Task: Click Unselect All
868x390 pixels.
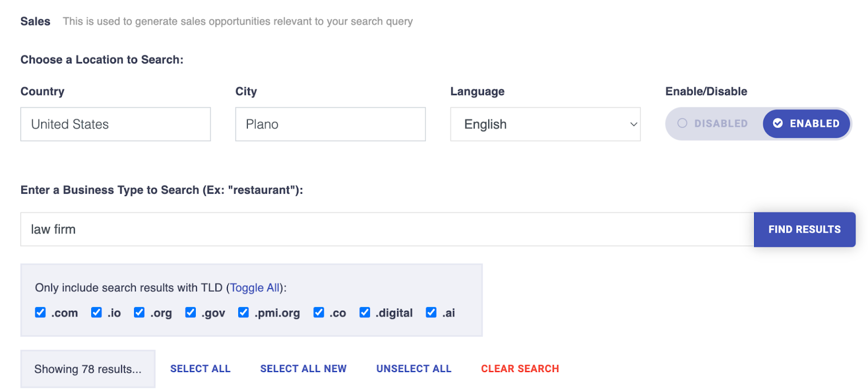Action: point(413,369)
